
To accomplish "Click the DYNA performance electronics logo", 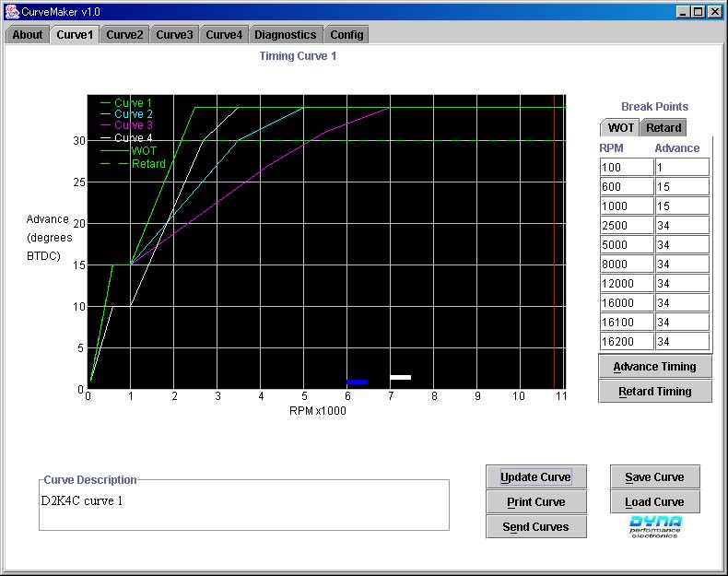I will coord(655,527).
